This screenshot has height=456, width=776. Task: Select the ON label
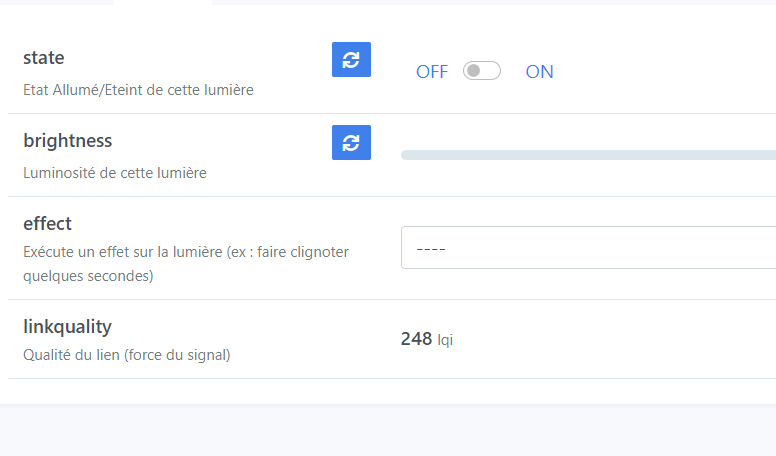tap(539, 72)
